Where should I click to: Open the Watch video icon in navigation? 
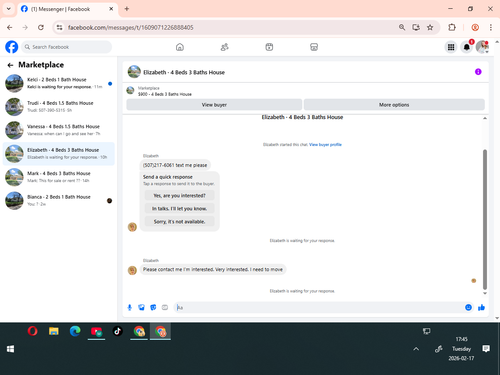(269, 47)
